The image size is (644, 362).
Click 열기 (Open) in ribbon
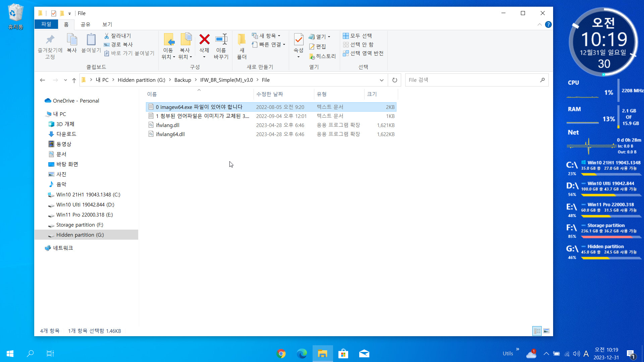coord(319,36)
